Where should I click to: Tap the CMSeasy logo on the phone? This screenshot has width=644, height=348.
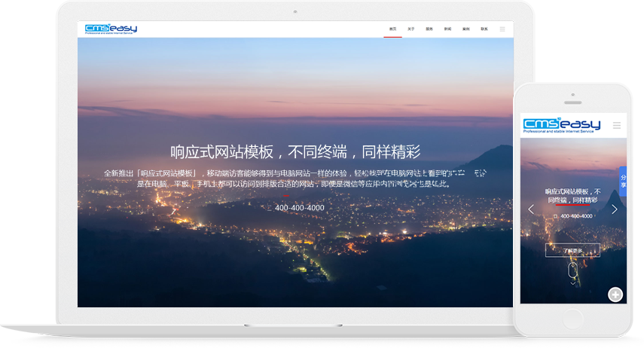(561, 125)
